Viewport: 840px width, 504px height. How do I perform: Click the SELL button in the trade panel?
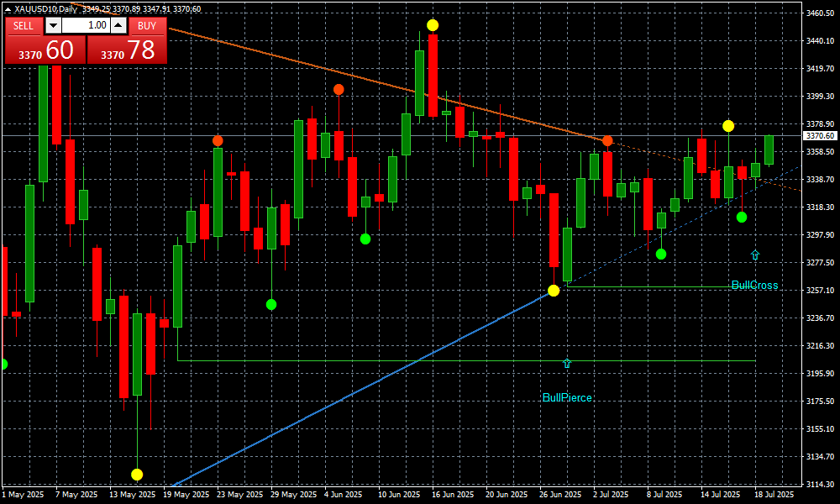point(24,25)
